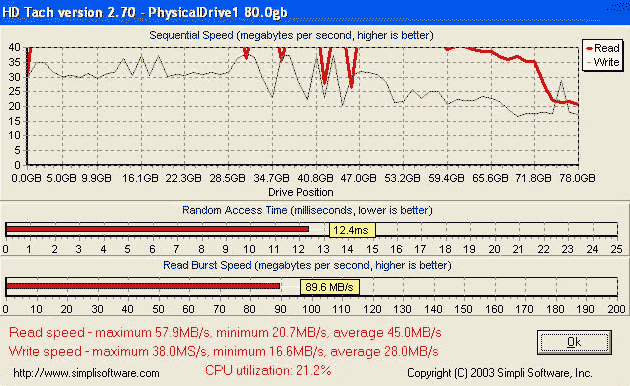
Task: Click the Read legend entry
Action: click(x=603, y=48)
